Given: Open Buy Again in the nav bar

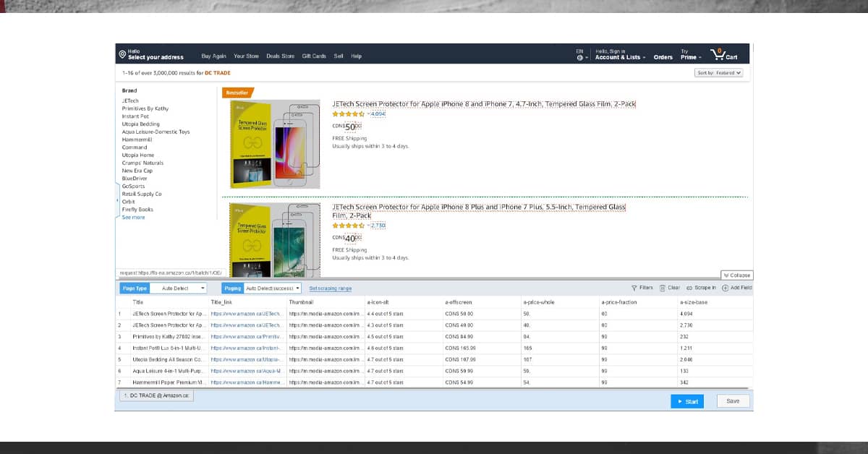Looking at the screenshot, I should coord(213,56).
